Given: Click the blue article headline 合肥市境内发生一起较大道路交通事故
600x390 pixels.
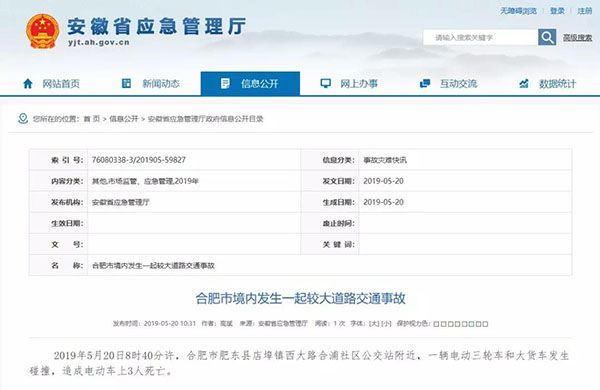Looking at the screenshot, I should click(300, 298).
